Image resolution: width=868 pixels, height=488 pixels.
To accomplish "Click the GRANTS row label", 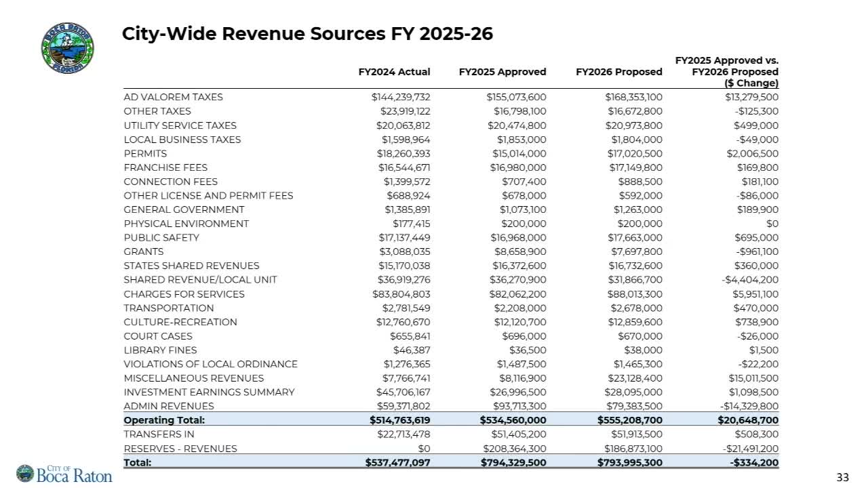I will click(x=144, y=252).
